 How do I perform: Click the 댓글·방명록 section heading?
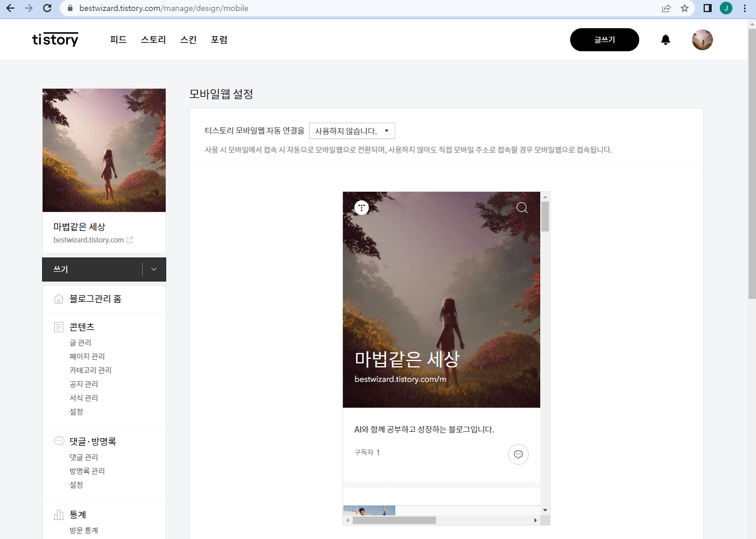click(x=93, y=442)
